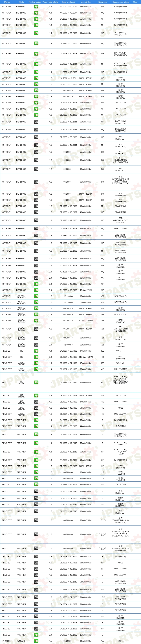This screenshot has width=141, height=644.
Task: Click engine code 'DJZ (XUD9Y)'
Action: point(120,402)
